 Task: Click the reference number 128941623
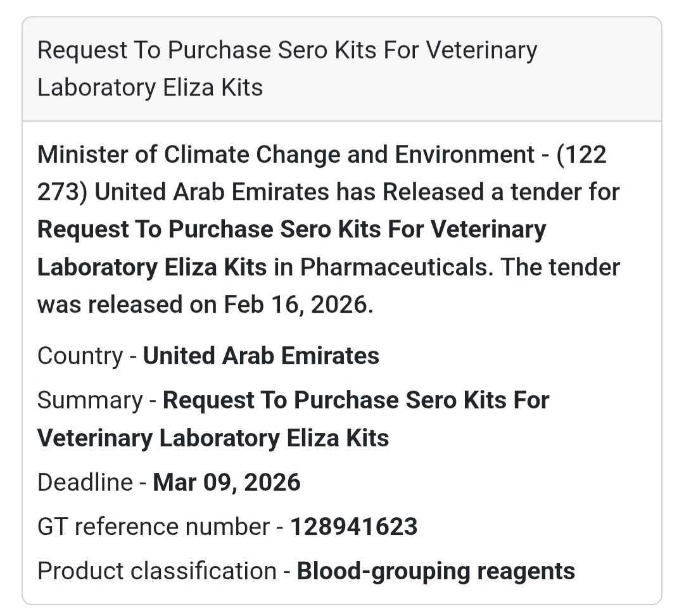click(x=353, y=527)
